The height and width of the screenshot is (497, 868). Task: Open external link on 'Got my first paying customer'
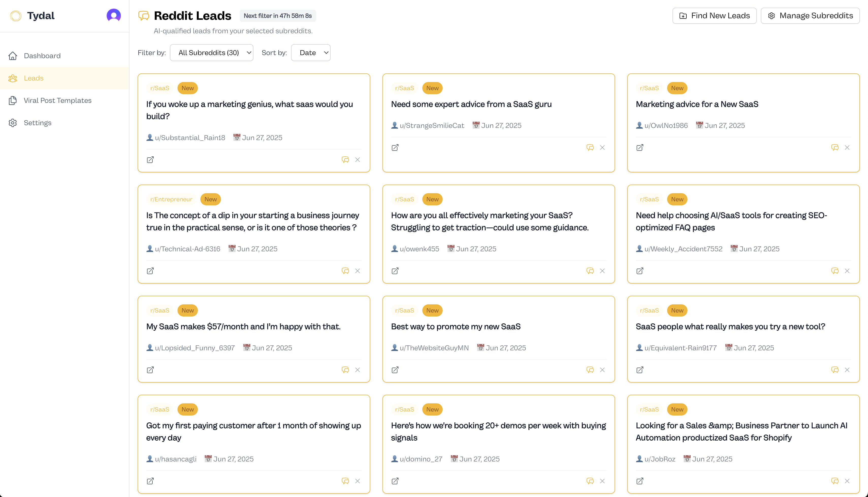150,481
